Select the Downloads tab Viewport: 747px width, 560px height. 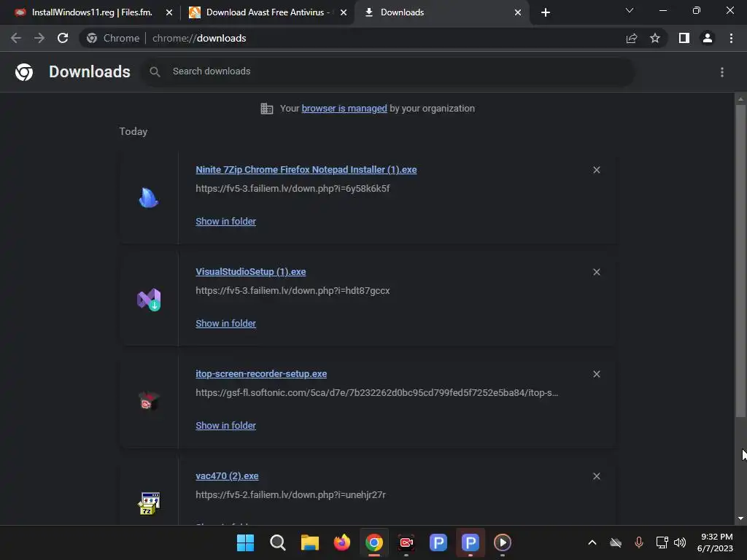pyautogui.click(x=402, y=12)
